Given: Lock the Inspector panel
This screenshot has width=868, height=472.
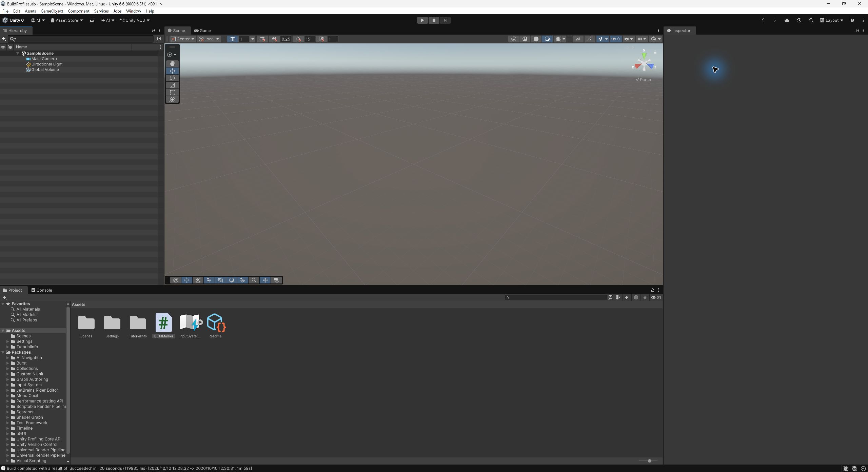Looking at the screenshot, I should coord(857,31).
